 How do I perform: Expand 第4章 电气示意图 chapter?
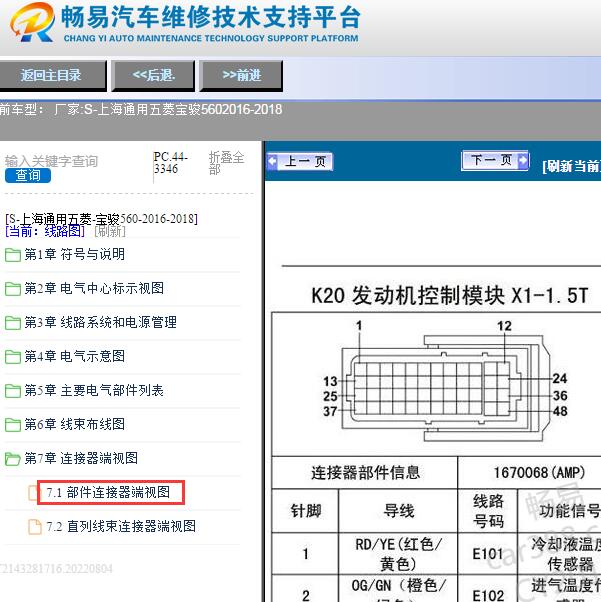pyautogui.click(x=75, y=356)
